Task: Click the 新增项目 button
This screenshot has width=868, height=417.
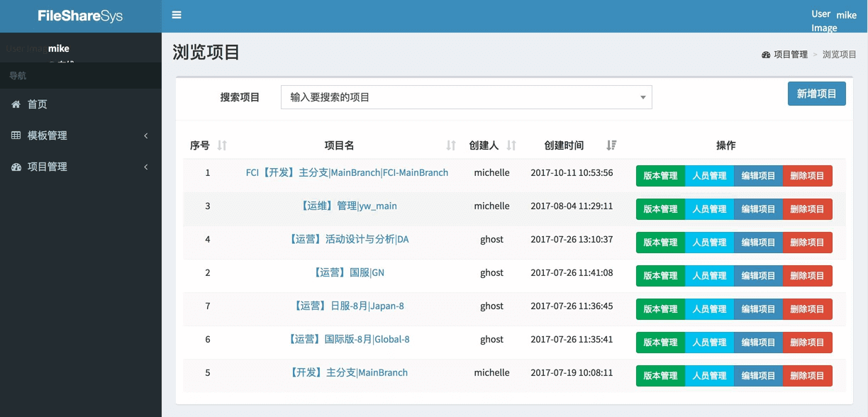Action: [816, 94]
